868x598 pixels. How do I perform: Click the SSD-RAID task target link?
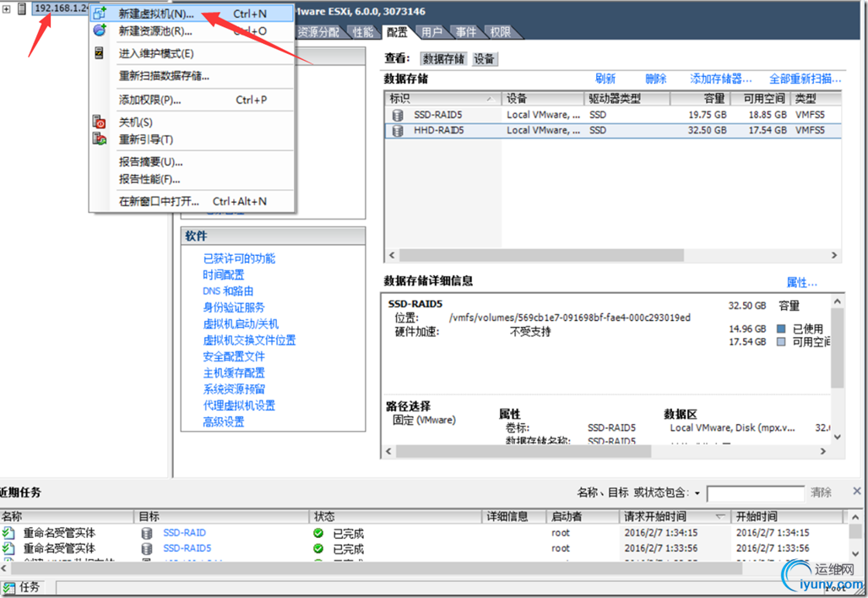pos(184,533)
